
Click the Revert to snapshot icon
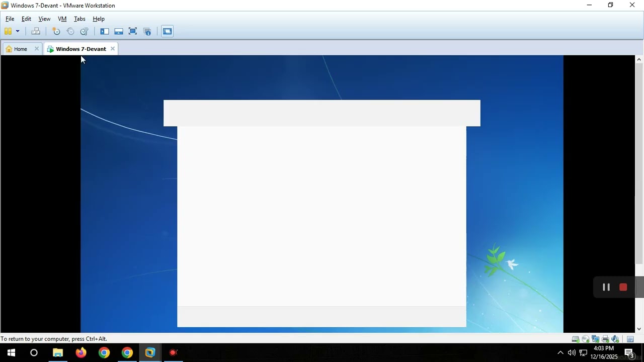(x=70, y=31)
